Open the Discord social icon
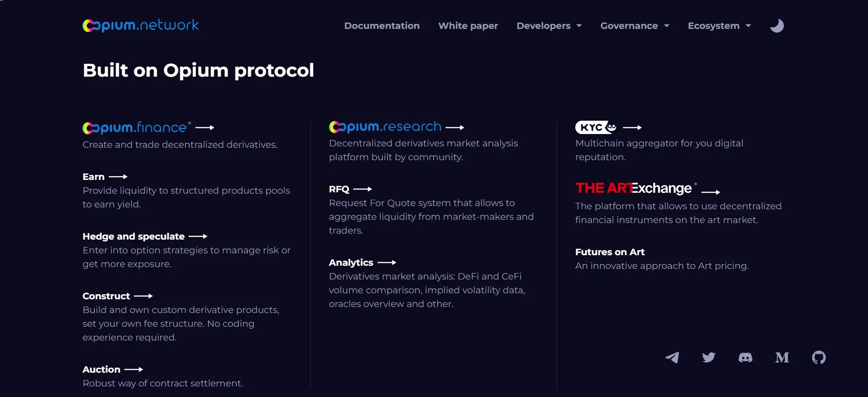The image size is (868, 397). 746,358
